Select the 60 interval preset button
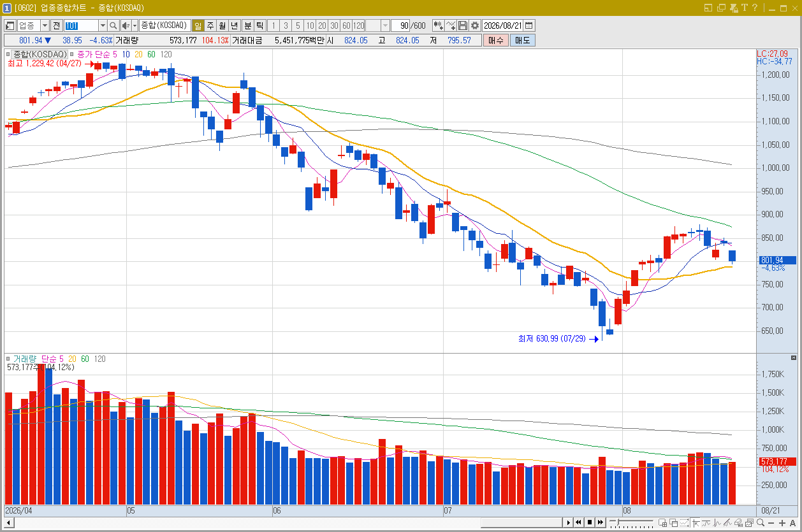 [346, 25]
